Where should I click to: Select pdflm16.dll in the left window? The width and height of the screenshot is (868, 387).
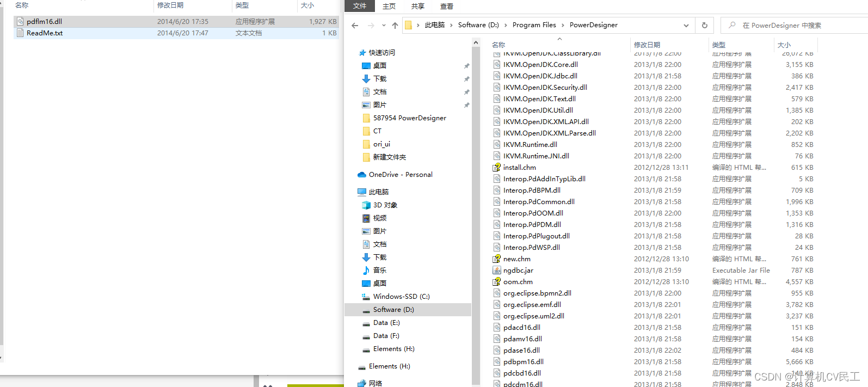pos(176,22)
